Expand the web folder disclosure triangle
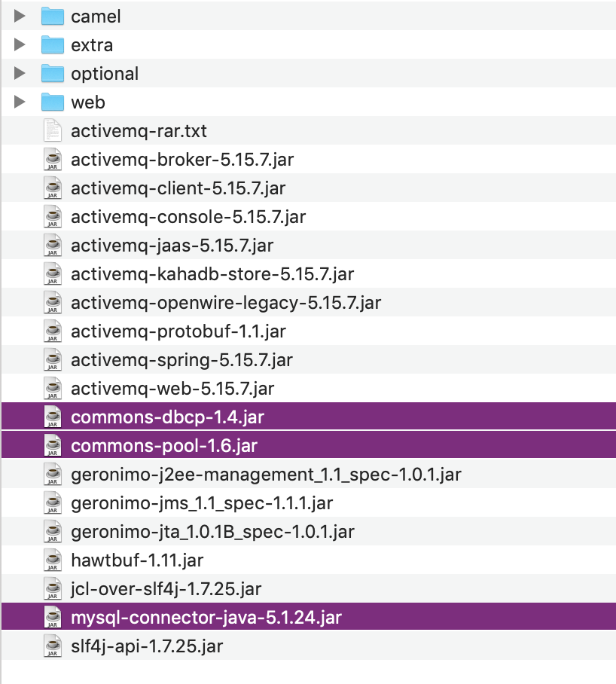Viewport: 616px width, 684px height. click(19, 102)
